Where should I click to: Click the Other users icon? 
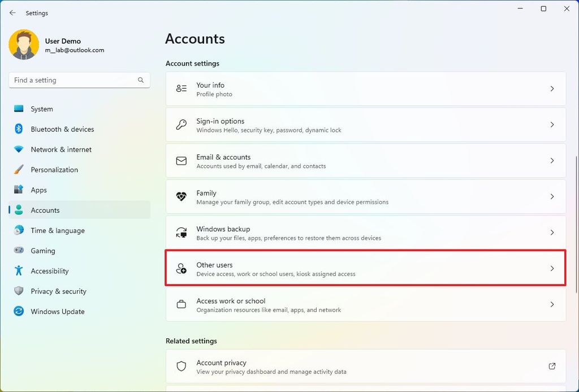pos(181,268)
